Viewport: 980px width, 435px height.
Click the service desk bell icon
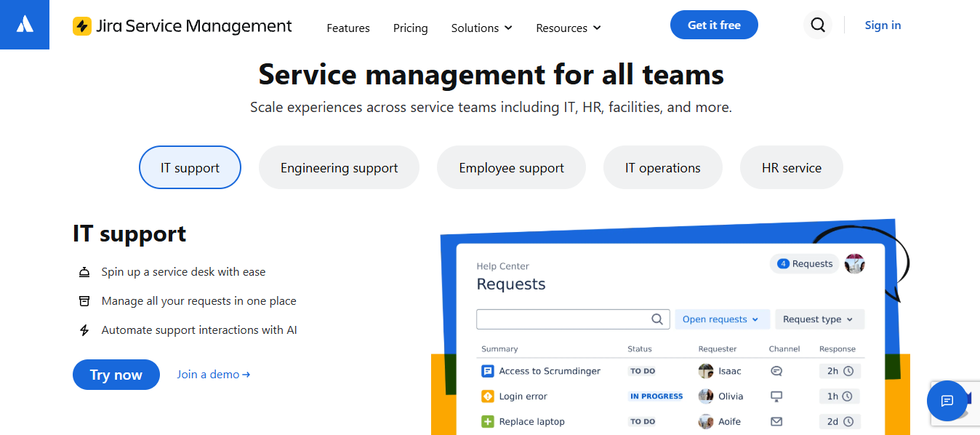tap(84, 272)
